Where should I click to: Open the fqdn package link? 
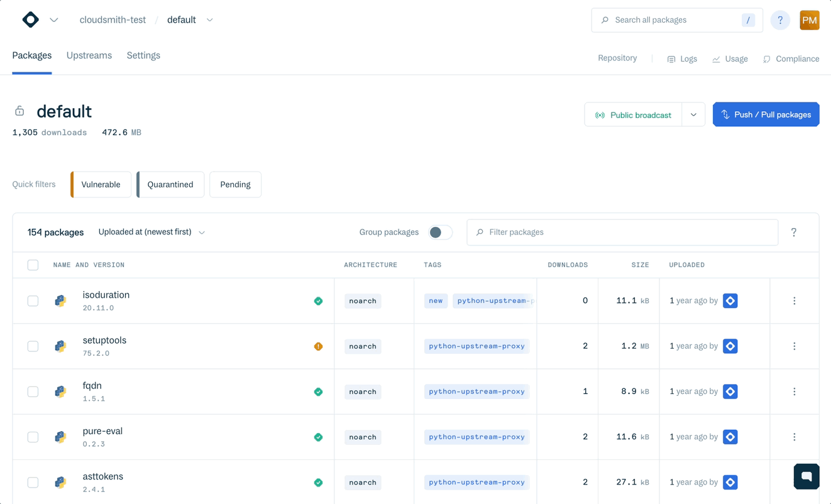click(x=92, y=385)
